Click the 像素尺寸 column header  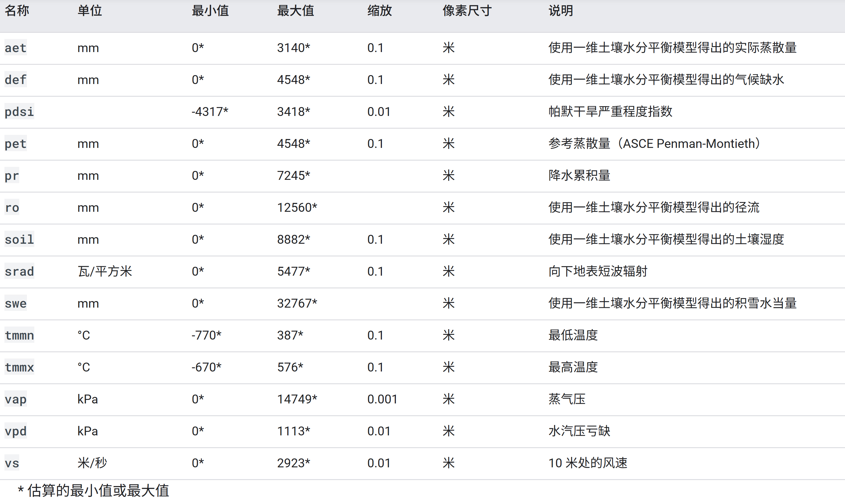467,11
